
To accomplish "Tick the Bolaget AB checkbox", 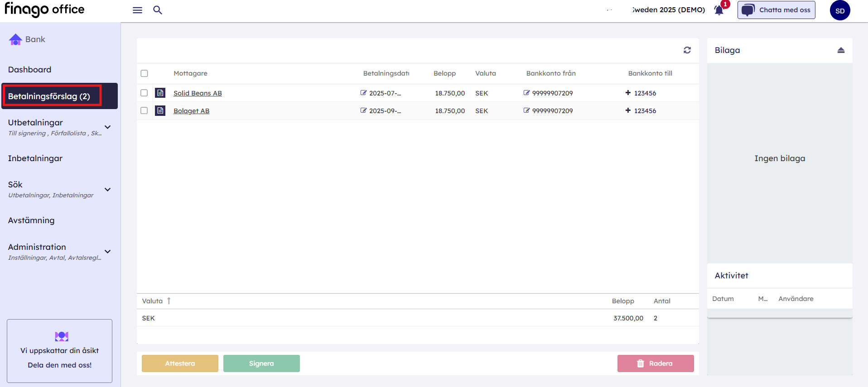I will [144, 110].
